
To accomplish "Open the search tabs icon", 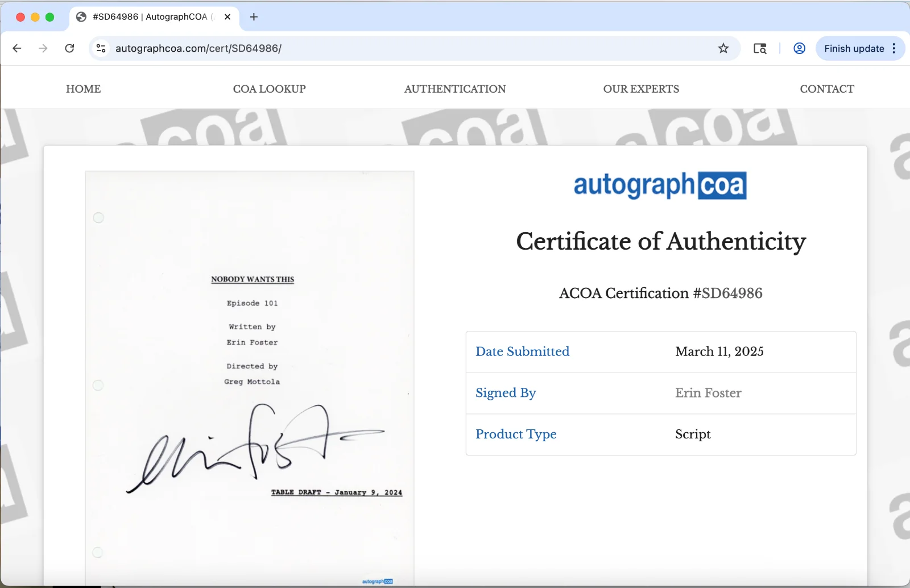I will (760, 48).
